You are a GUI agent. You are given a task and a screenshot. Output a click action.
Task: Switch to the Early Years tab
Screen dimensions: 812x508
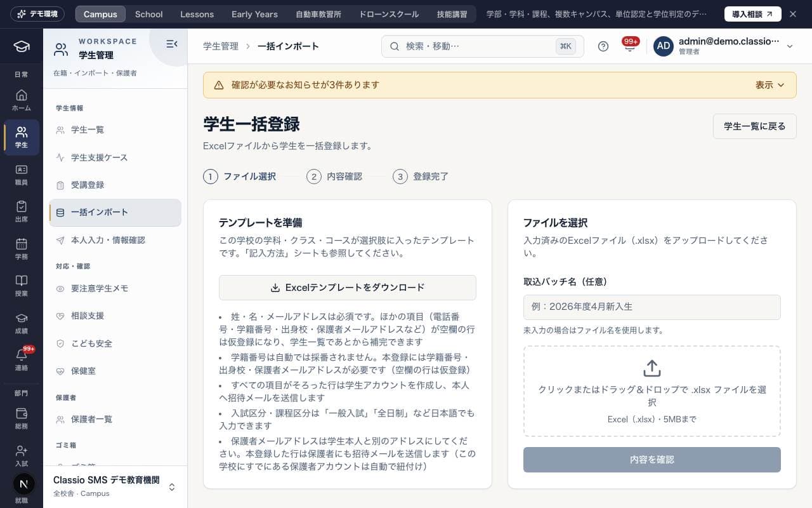click(254, 14)
